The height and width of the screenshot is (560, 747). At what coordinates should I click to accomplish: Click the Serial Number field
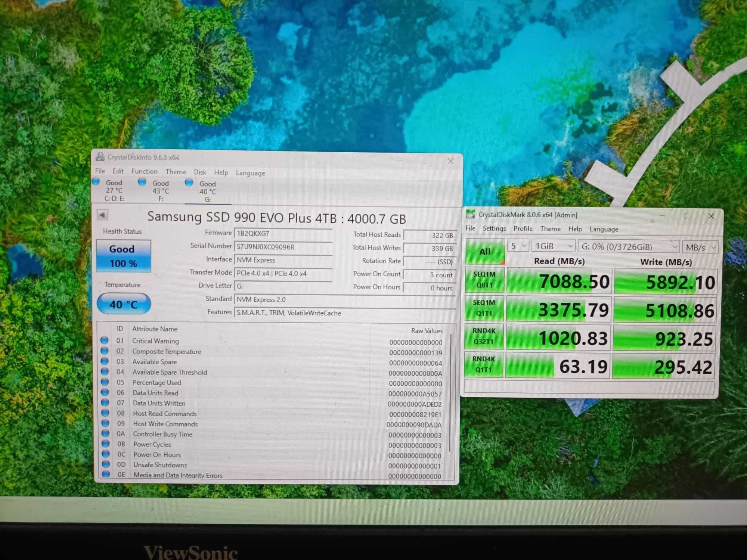(283, 247)
